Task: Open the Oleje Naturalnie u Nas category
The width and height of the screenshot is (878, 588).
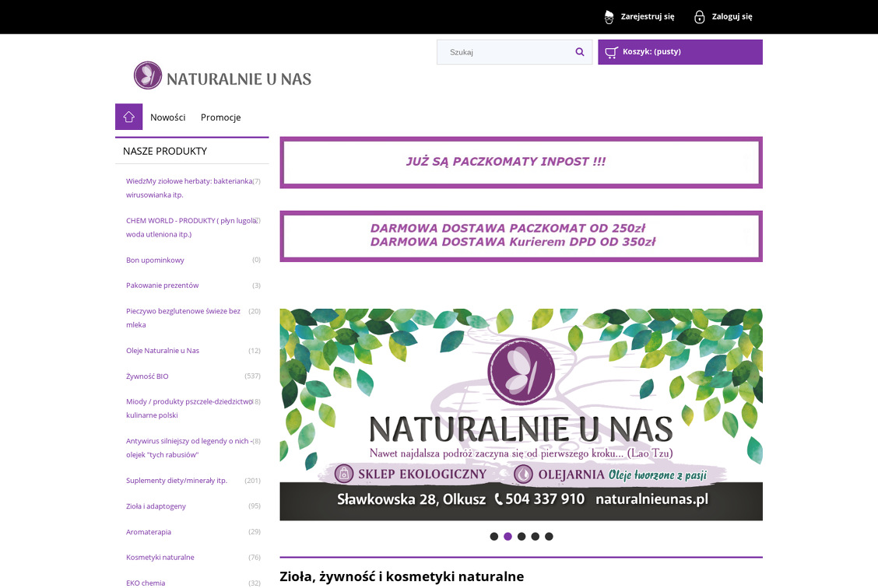Action: point(163,351)
